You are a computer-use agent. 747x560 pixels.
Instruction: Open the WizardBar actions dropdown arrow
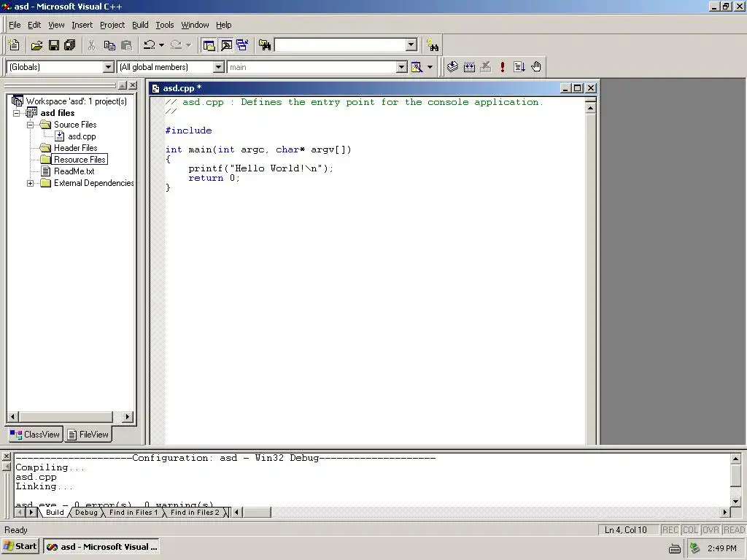coord(430,67)
